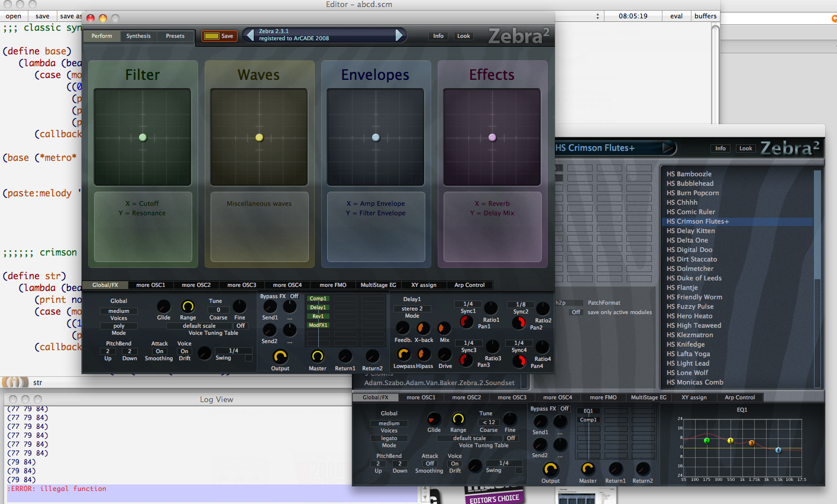Click the red Pan2 knob
The image size is (837, 504).
click(x=519, y=323)
